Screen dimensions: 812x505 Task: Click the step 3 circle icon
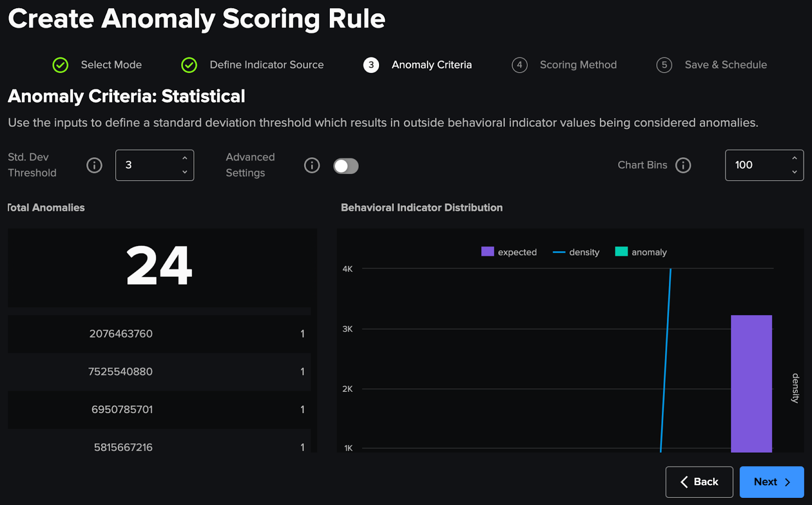[x=371, y=65]
